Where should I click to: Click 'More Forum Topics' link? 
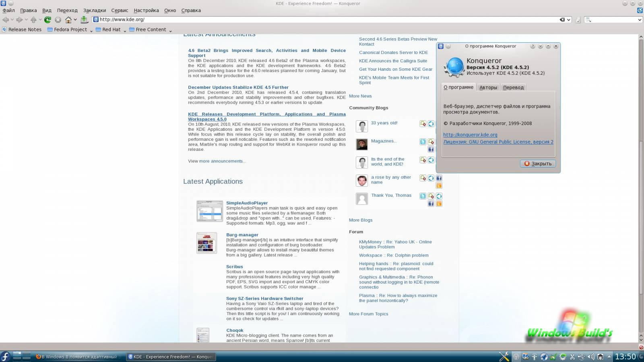[369, 314]
